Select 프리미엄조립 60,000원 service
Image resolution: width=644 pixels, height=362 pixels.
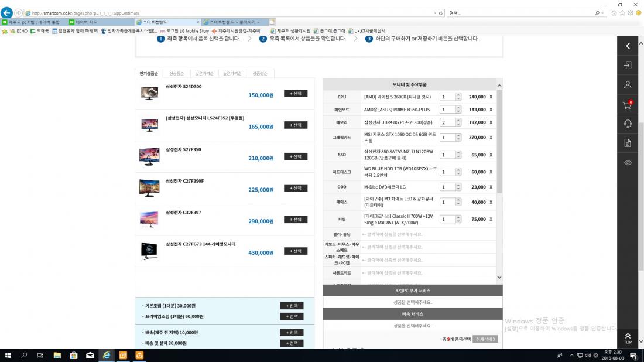292,316
